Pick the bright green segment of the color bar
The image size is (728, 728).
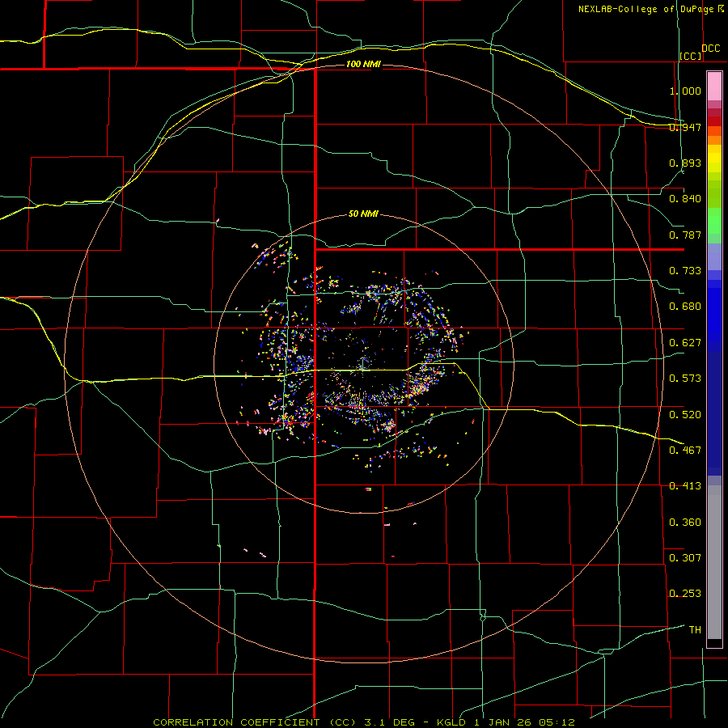pyautogui.click(x=714, y=221)
